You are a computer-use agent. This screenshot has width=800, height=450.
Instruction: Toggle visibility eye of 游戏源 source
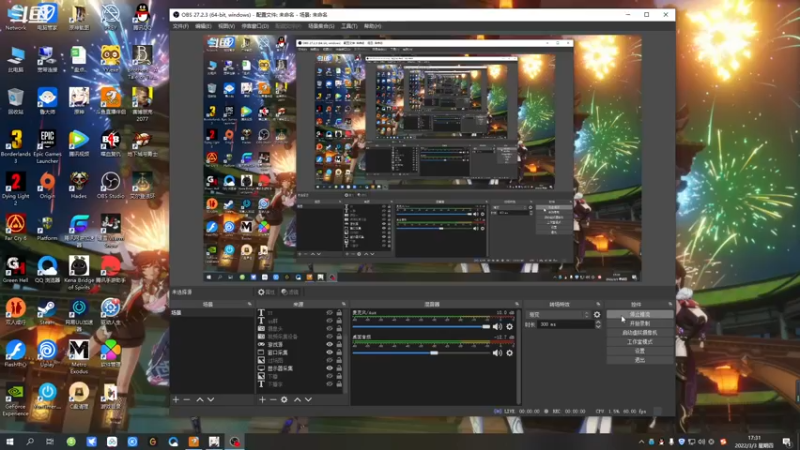point(329,344)
